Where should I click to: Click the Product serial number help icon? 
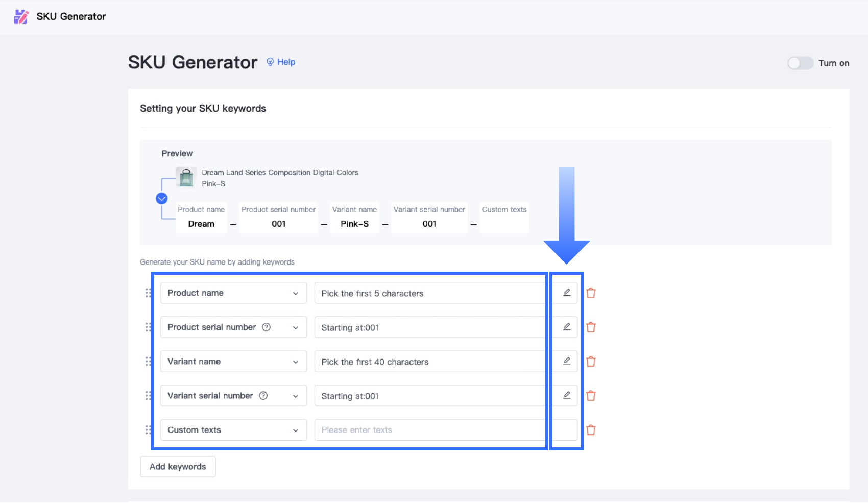pos(266,327)
